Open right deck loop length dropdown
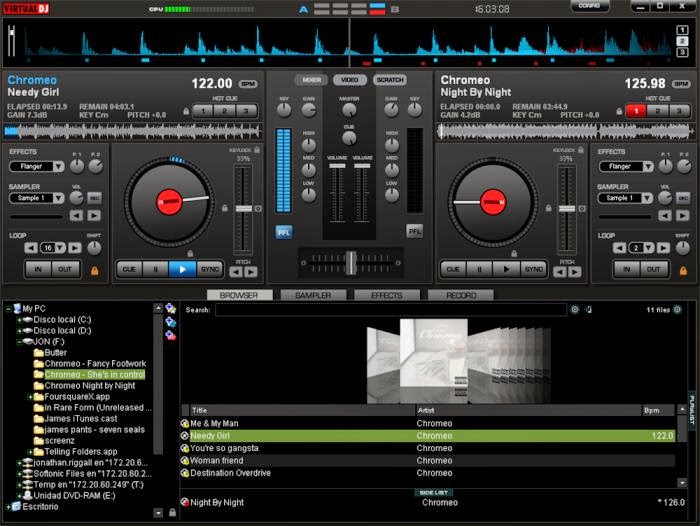Viewport: 700px width, 526px height. tap(649, 247)
